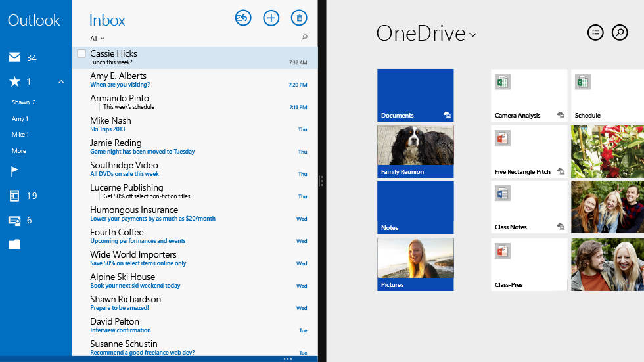Open the Family Reunion folder
The image size is (644, 362).
(x=415, y=152)
